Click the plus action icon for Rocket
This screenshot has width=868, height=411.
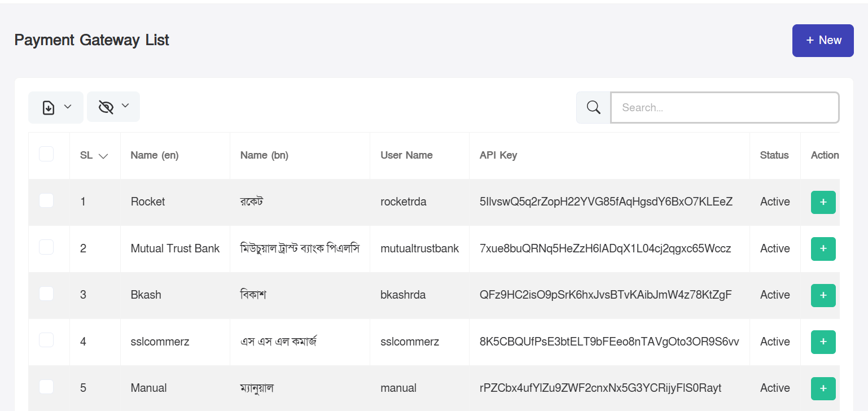tap(823, 202)
